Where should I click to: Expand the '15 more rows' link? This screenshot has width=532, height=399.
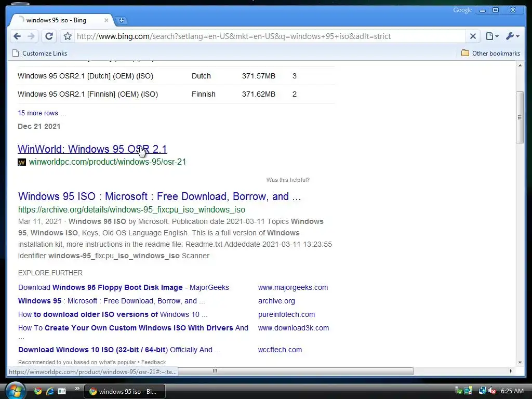tap(42, 113)
